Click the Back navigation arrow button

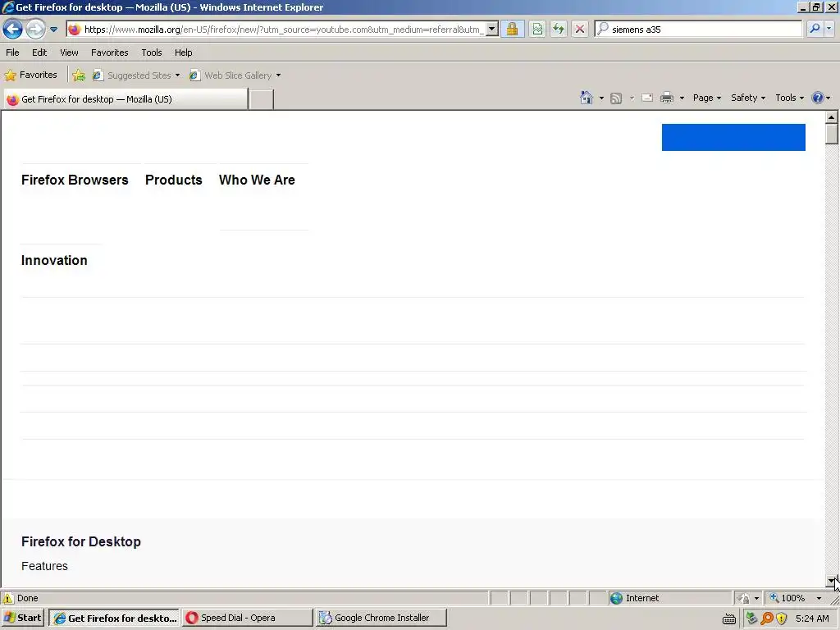(x=12, y=29)
